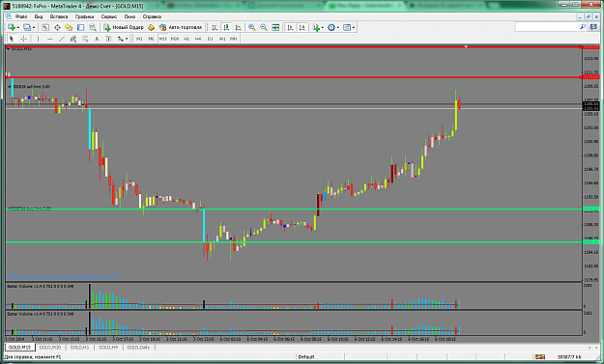This screenshot has height=364, width=604.
Task: Select the Equidistant Channel tool
Action: coord(73,39)
